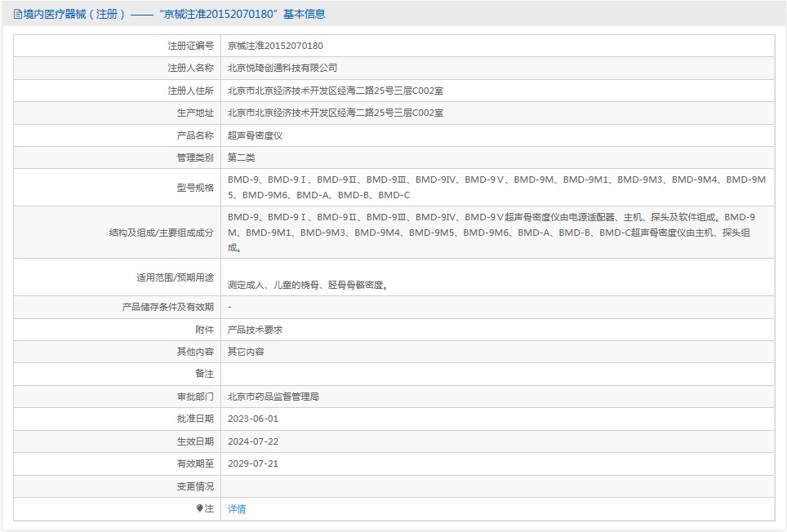Select registrant name 北京悦琦创通科技有限公司
This screenshot has width=787, height=532.
click(x=282, y=68)
